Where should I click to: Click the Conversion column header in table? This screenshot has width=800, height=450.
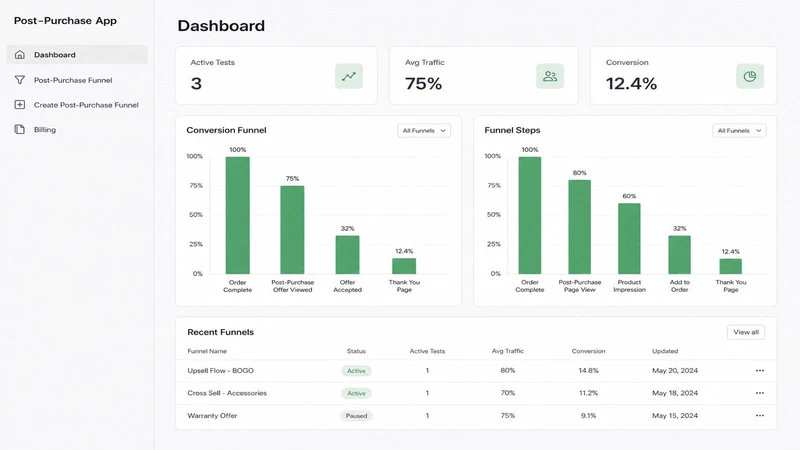[x=588, y=351]
